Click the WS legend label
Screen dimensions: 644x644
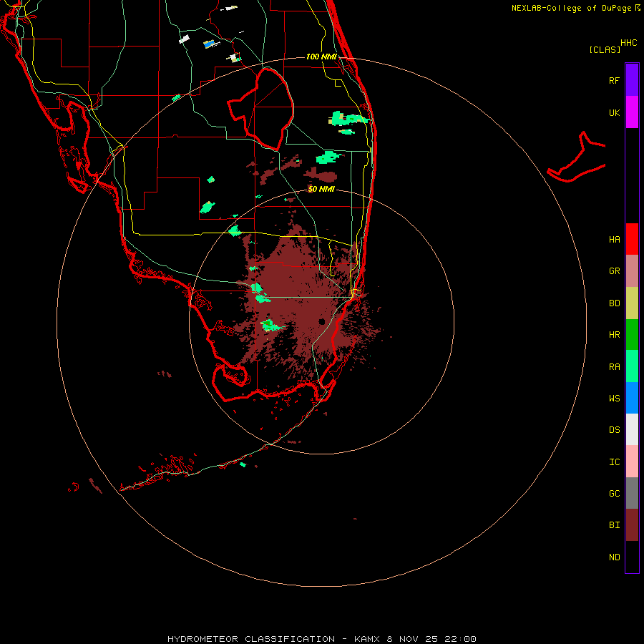click(x=614, y=399)
